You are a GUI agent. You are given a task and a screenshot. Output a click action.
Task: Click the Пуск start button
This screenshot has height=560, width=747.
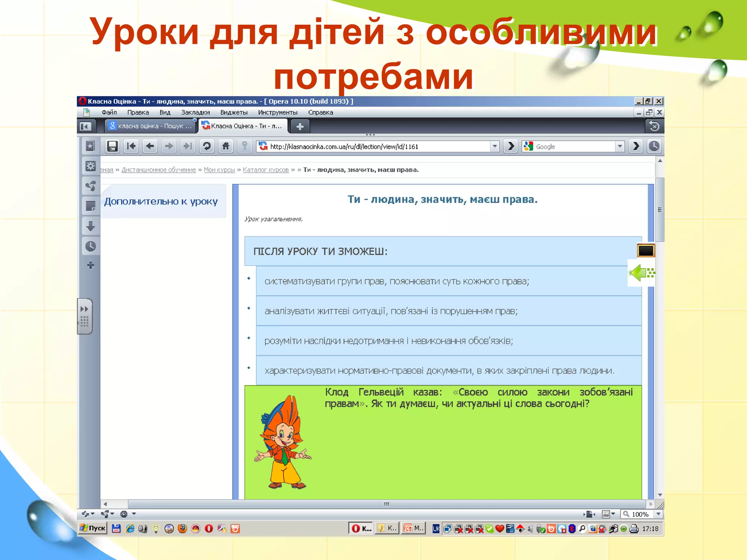point(93,528)
